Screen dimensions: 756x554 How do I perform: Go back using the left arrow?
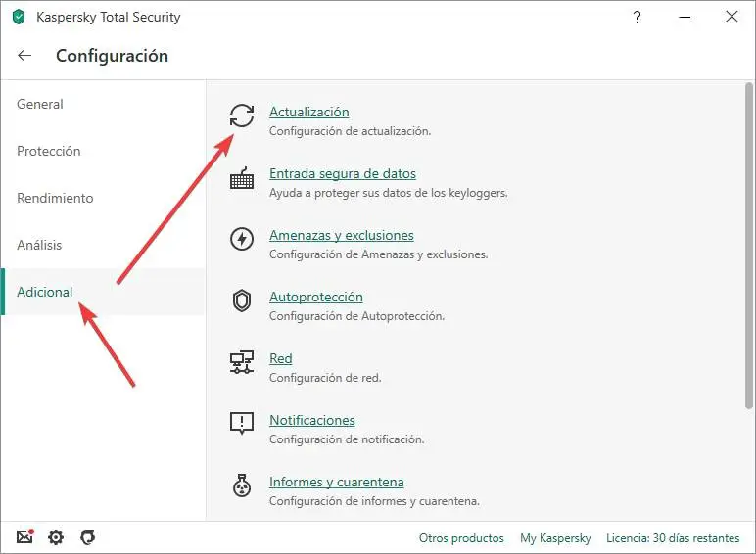coord(24,56)
